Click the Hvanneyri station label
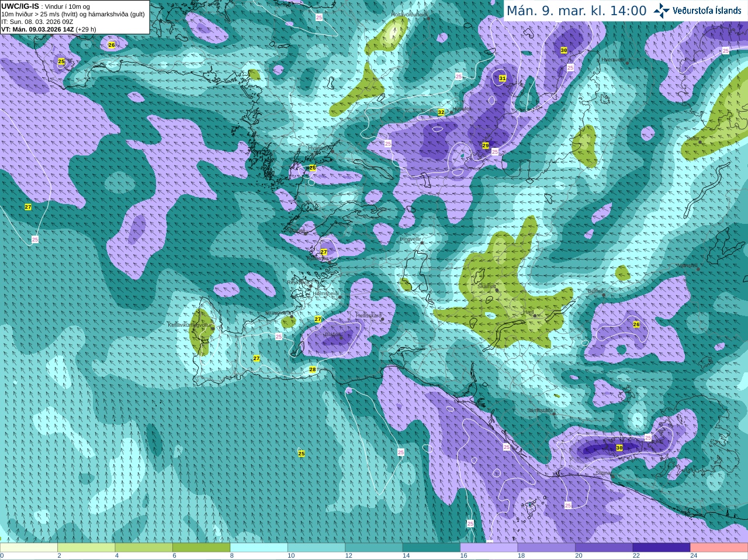 click(320, 148)
